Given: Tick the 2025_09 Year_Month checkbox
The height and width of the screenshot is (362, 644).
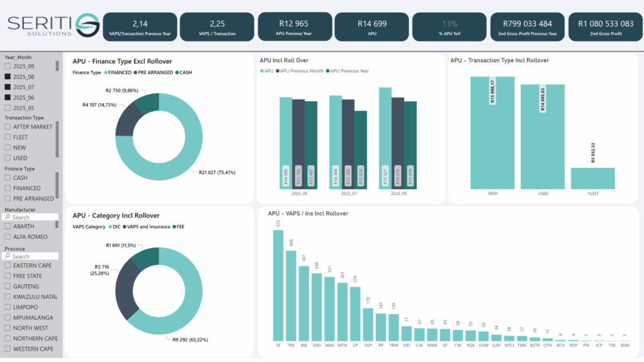Looking at the screenshot, I should pos(8,66).
